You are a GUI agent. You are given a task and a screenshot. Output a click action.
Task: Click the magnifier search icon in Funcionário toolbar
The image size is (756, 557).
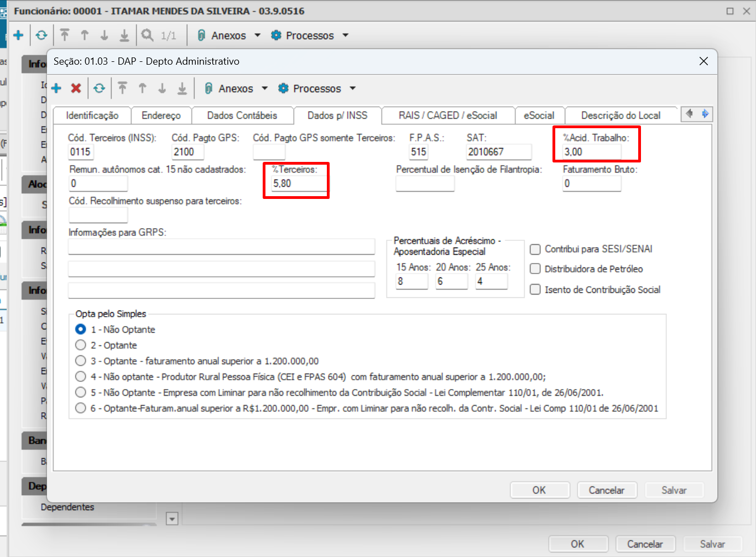[x=147, y=35]
